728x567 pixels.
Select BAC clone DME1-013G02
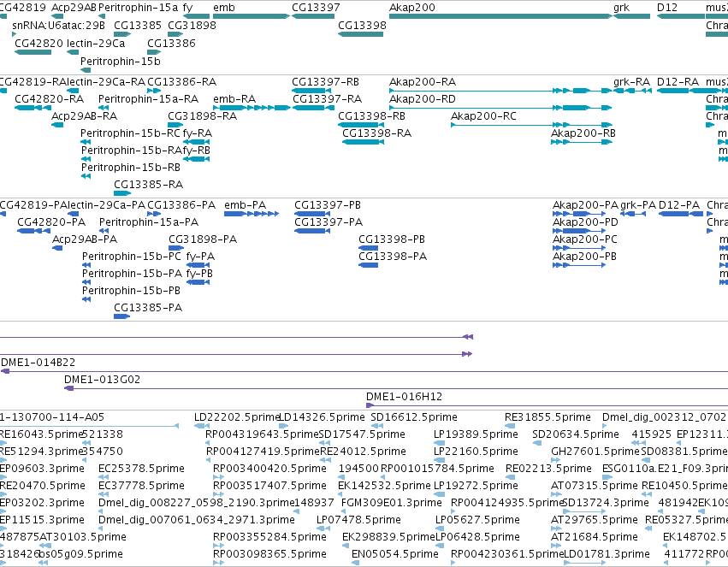pyautogui.click(x=102, y=380)
